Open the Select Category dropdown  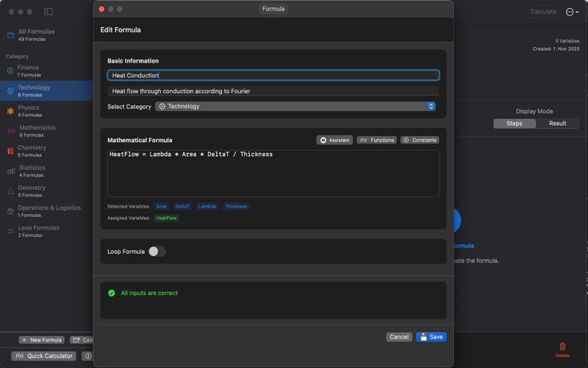coord(295,107)
